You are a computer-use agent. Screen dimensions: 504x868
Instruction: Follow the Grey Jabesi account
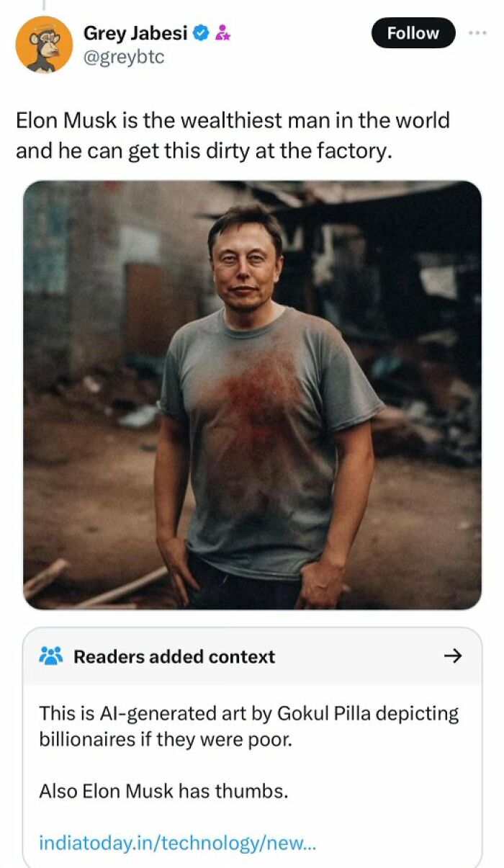pos(413,33)
